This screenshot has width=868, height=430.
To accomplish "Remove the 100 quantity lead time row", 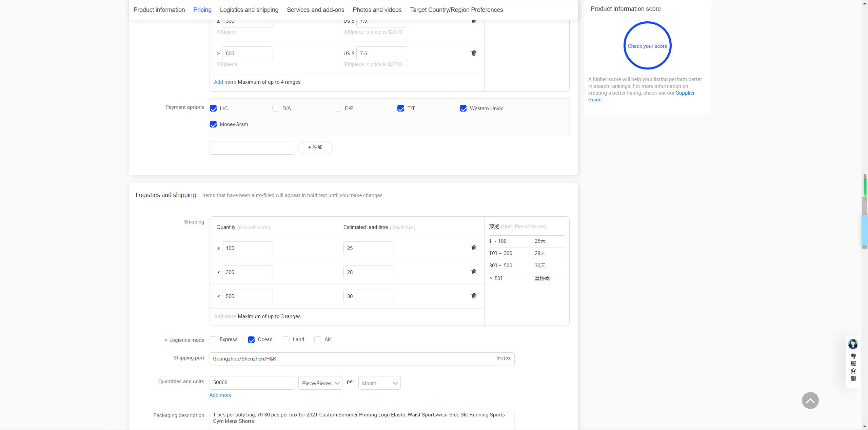I will [x=474, y=248].
